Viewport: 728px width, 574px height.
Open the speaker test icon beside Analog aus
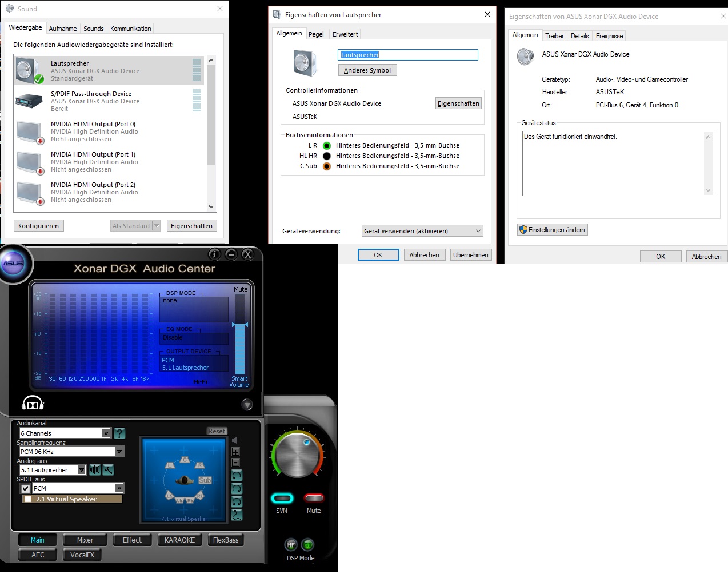95,470
